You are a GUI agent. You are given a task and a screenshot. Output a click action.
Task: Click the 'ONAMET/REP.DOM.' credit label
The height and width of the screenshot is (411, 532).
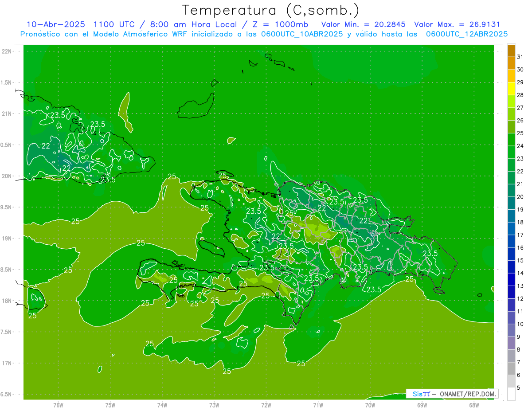click(468, 394)
